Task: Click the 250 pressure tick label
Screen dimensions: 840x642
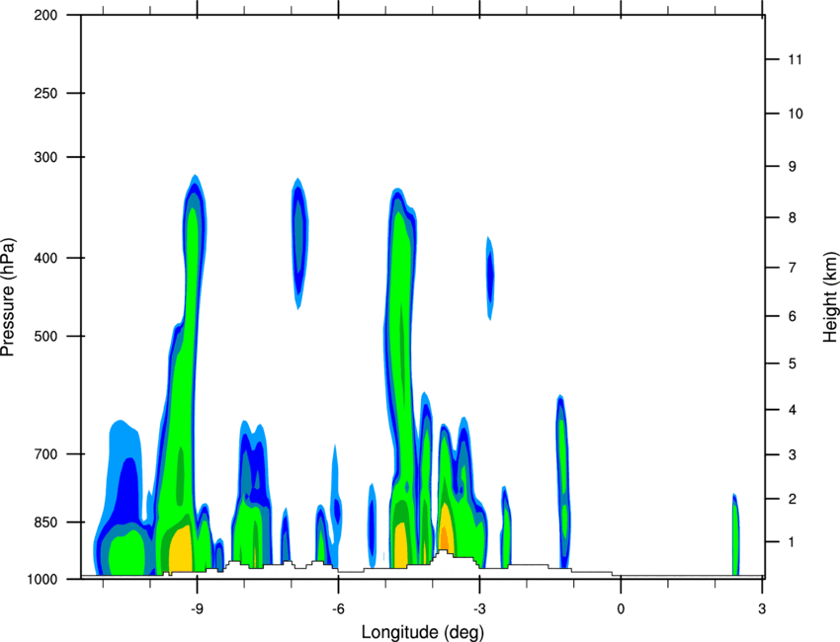Action: [45, 93]
